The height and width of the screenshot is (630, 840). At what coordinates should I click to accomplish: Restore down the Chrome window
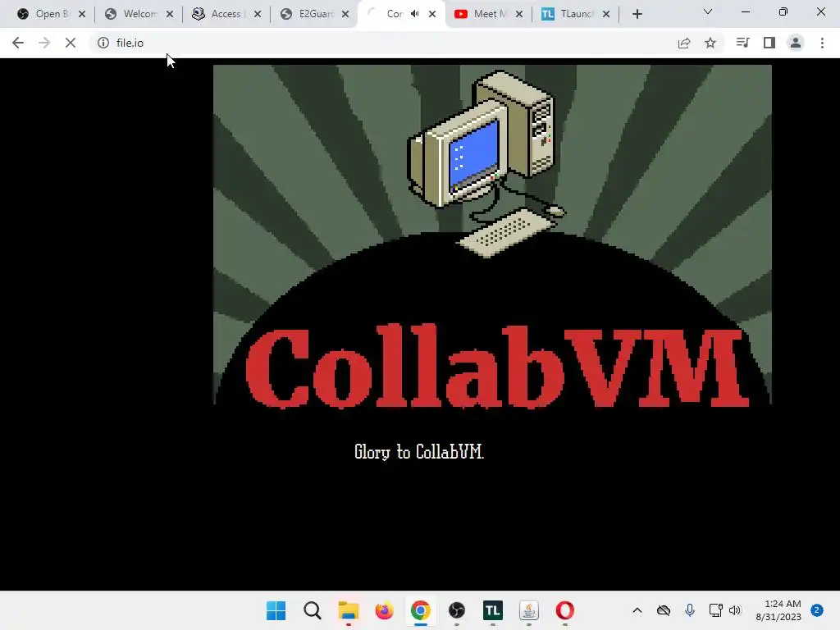coord(783,11)
